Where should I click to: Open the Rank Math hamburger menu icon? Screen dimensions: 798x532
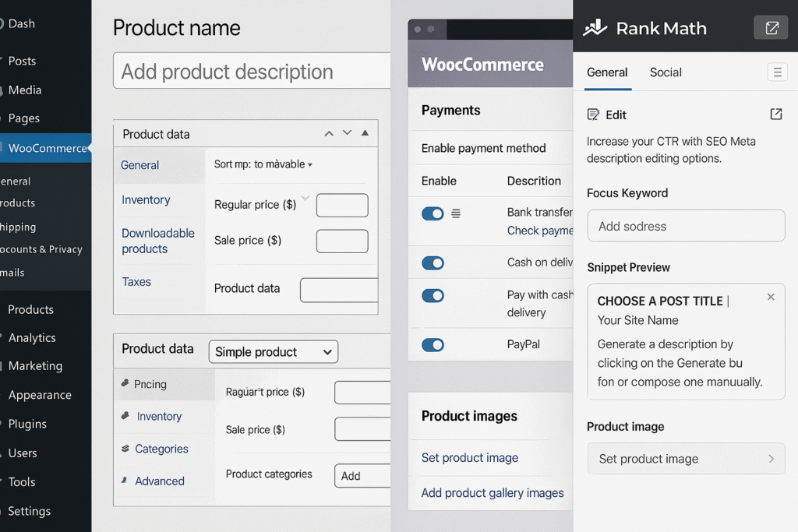(777, 72)
